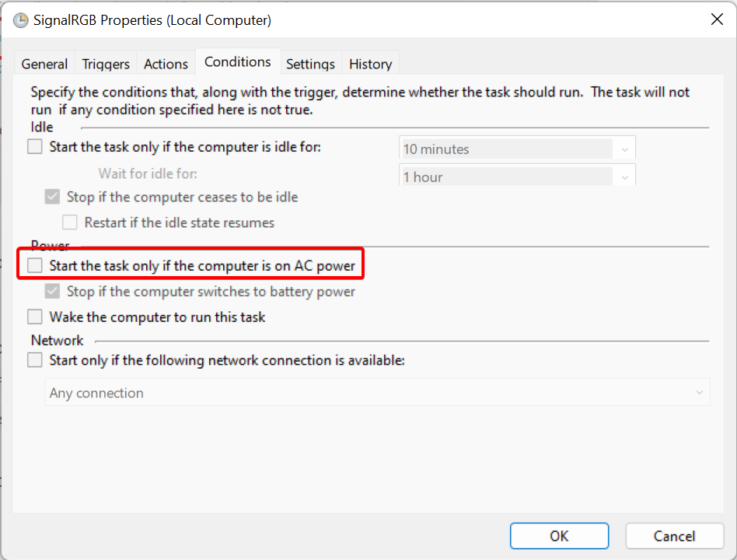
Task: Open the Triggers tab
Action: (x=107, y=64)
